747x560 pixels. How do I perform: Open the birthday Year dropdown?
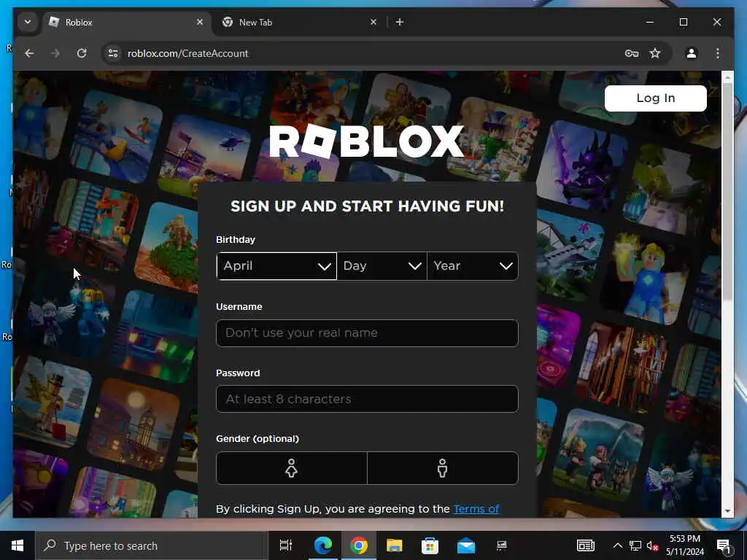[473, 265]
